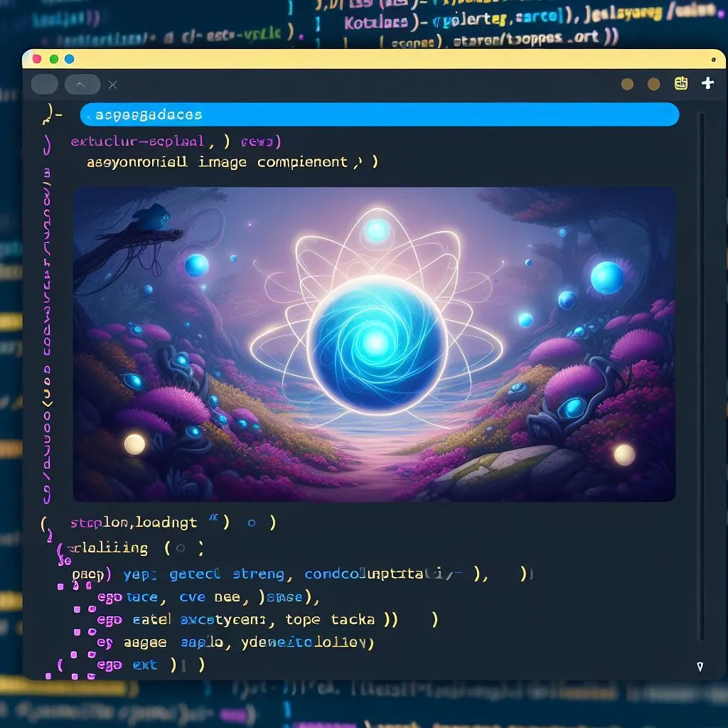Expand the caret arrow in the tab bar
Viewport: 728px width, 728px height.
click(82, 84)
